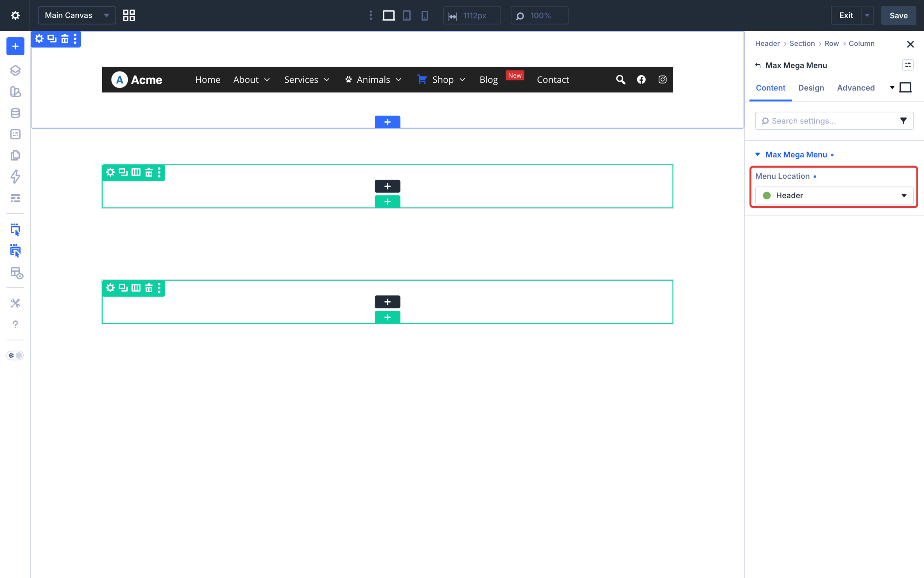Screen dimensions: 924x578
Task: Open the lightning bolt icon in sidebar
Action: (15, 177)
